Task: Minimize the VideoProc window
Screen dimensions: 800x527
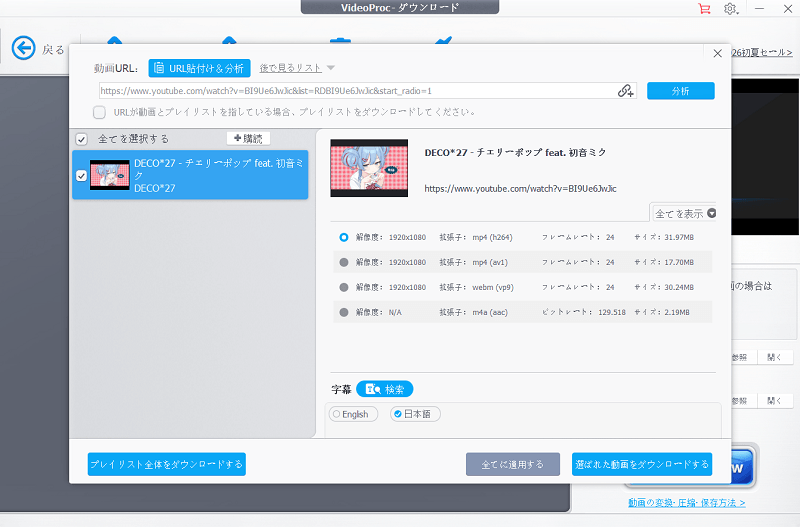Action: (759, 9)
